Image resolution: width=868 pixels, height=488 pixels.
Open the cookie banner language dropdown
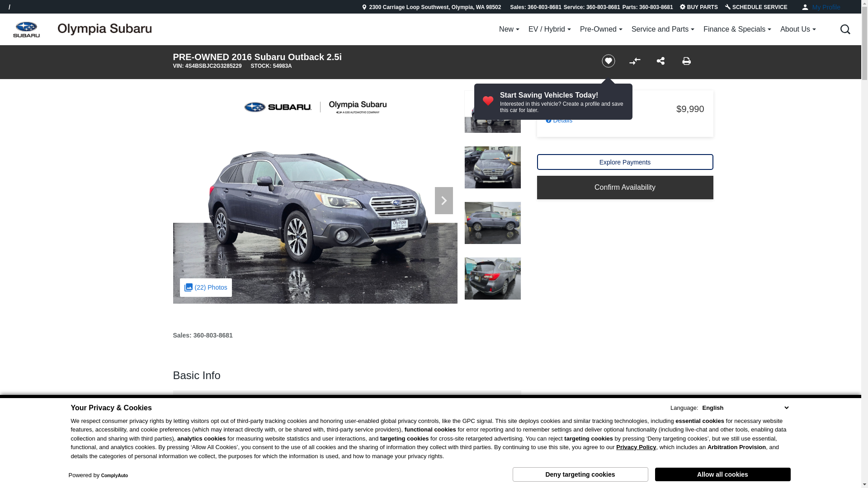(745, 408)
